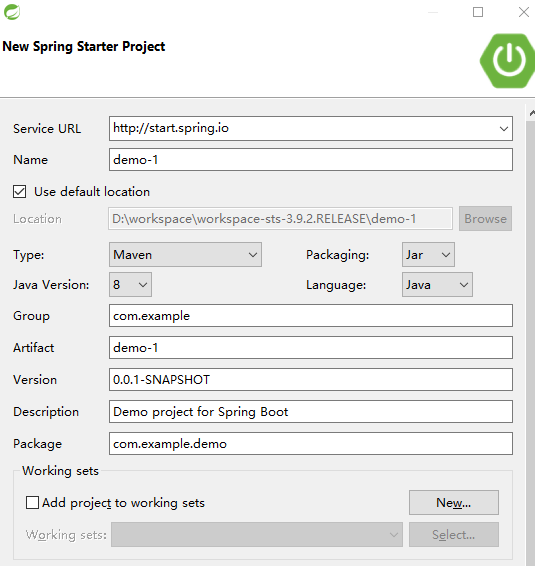
Task: Enable Add project to working sets
Action: coord(32,502)
